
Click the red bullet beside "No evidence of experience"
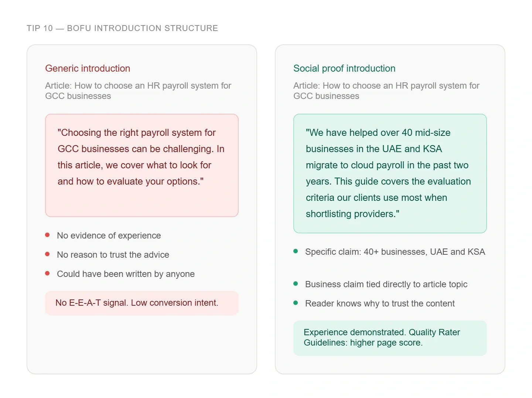click(x=47, y=235)
